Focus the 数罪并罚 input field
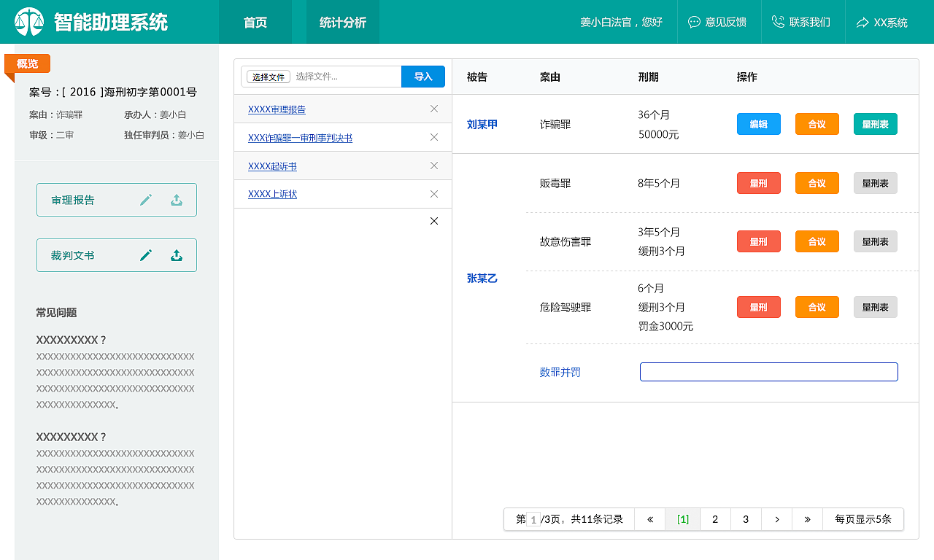This screenshot has height=560, width=934. 769,372
